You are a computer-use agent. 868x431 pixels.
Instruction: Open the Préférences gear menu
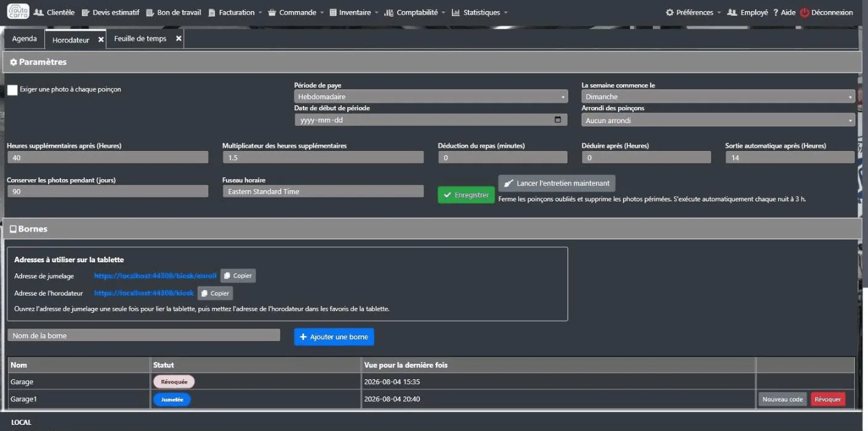click(x=693, y=12)
